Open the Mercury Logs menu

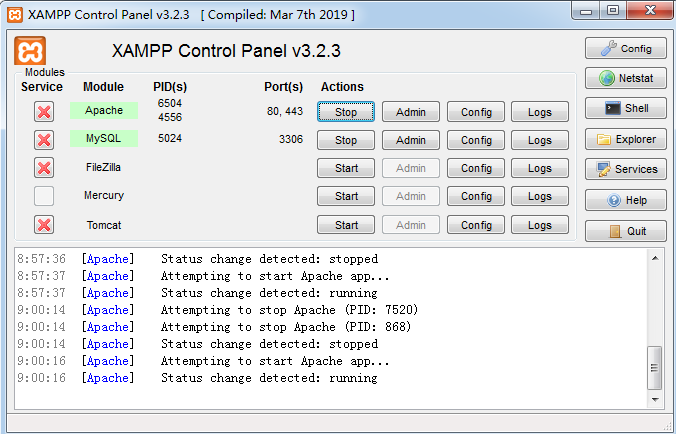pyautogui.click(x=540, y=196)
